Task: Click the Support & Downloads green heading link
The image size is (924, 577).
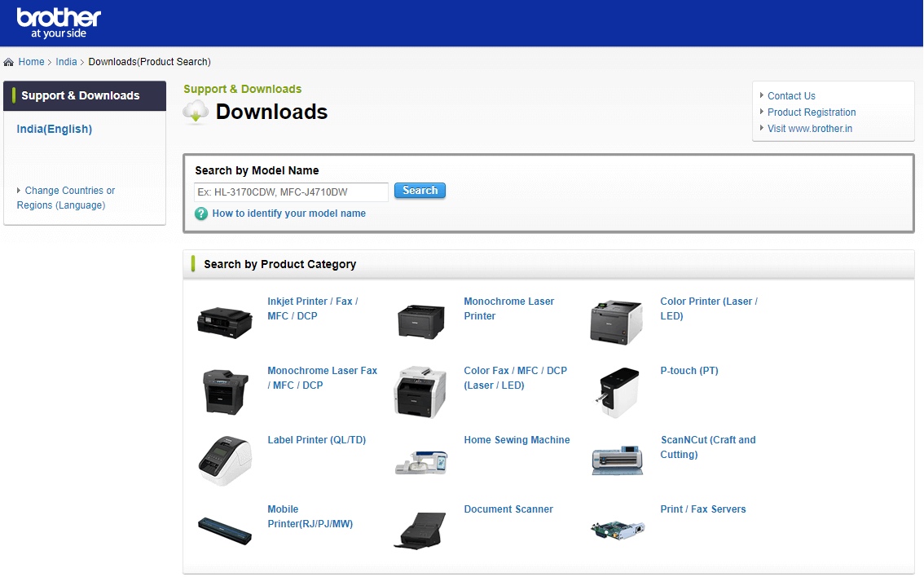Action: click(242, 89)
